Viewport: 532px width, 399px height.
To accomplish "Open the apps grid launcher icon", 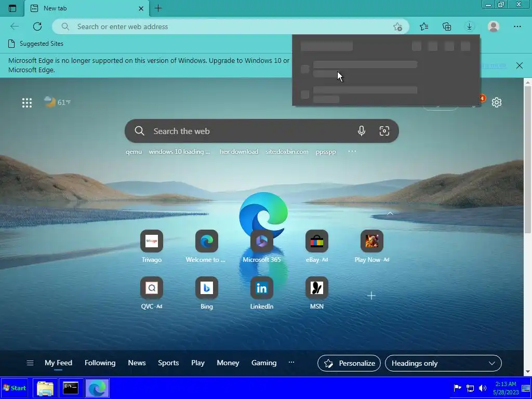I will [27, 102].
